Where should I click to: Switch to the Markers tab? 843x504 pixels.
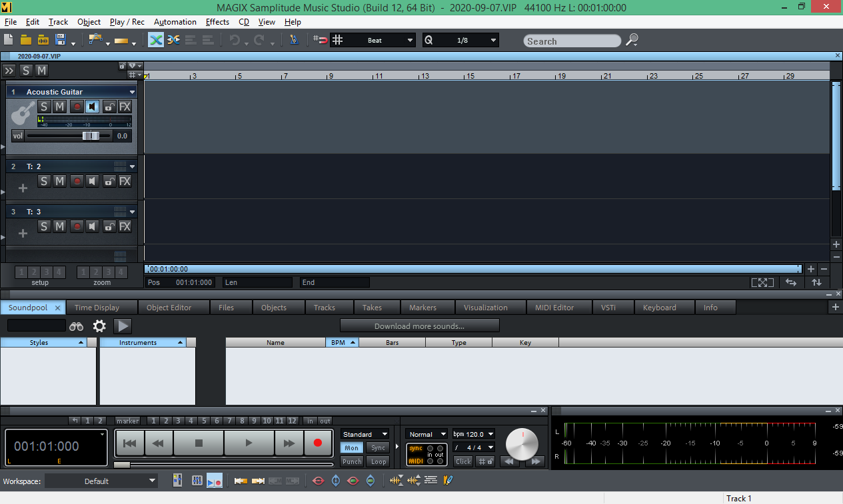[x=424, y=307]
